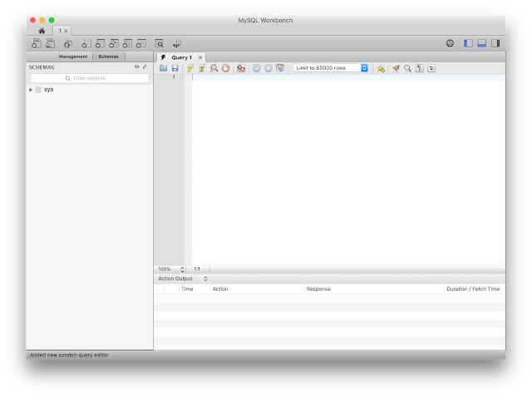Open the inspector for the selected object
The width and height of the screenshot is (532, 397).
click(x=68, y=43)
